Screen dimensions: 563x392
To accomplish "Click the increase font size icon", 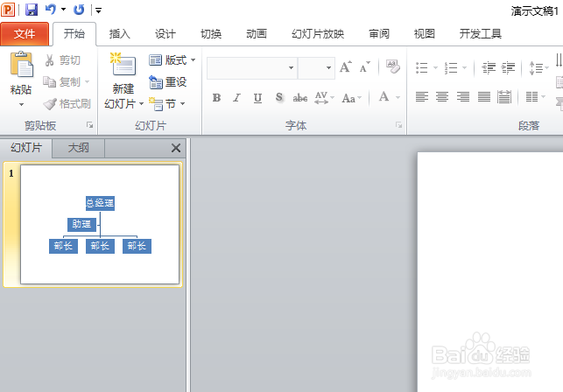I will (346, 67).
